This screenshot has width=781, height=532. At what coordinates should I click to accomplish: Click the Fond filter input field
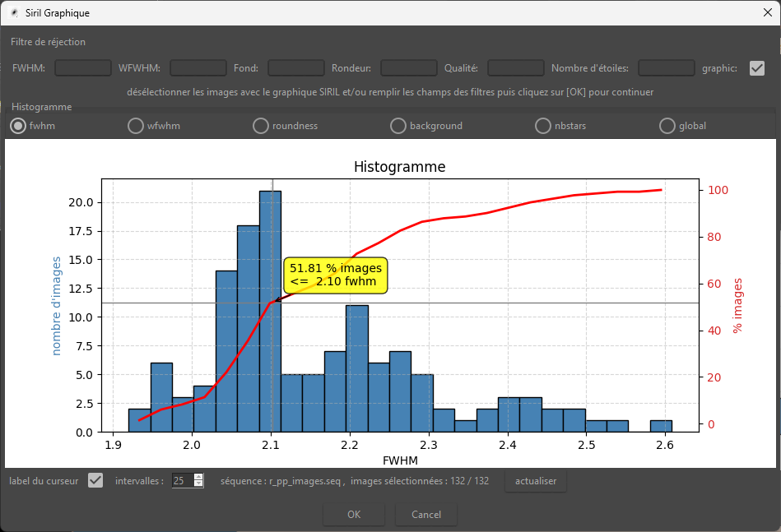pyautogui.click(x=296, y=67)
